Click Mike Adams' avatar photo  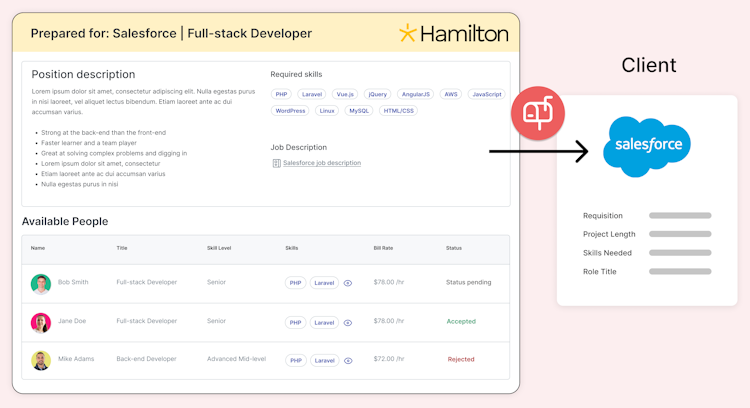coord(41,360)
